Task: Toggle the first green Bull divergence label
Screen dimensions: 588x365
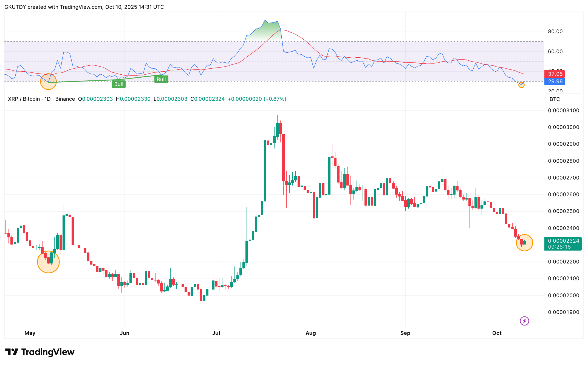Action: pos(118,84)
